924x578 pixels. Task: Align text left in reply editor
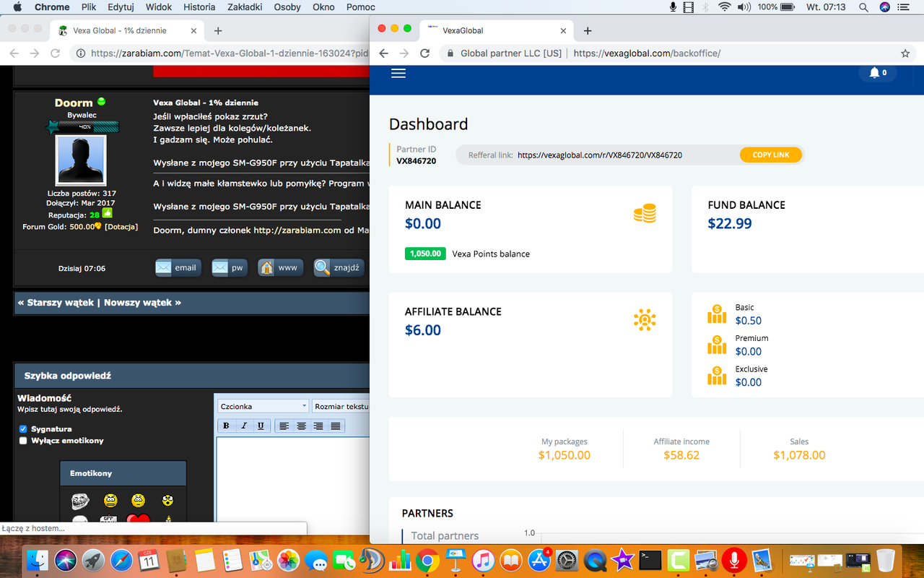[x=284, y=426]
